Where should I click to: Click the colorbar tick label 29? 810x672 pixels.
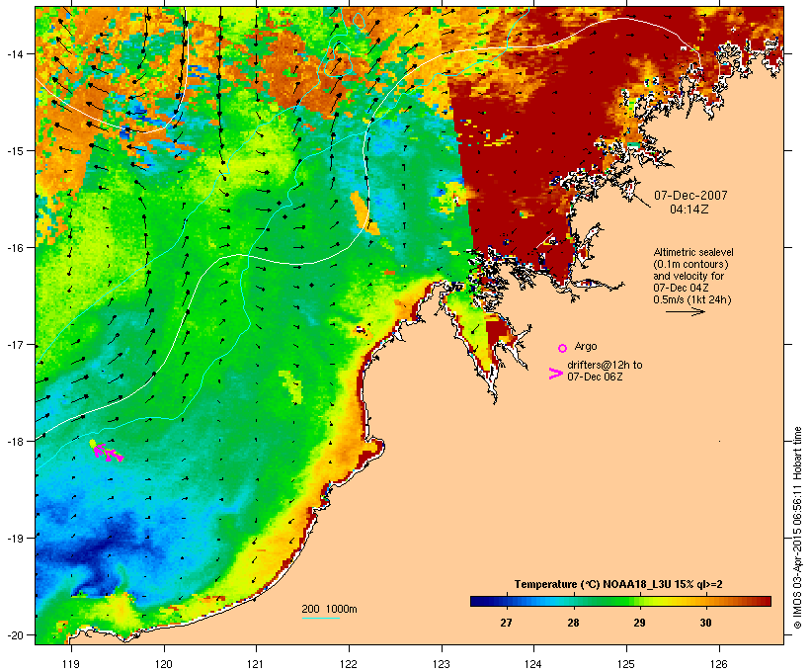tap(639, 623)
